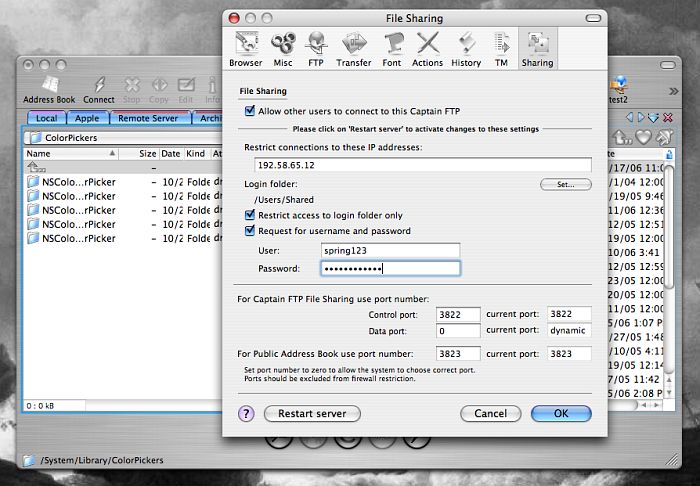Sort file list by Name column
The height and width of the screenshot is (486, 700).
point(71,154)
